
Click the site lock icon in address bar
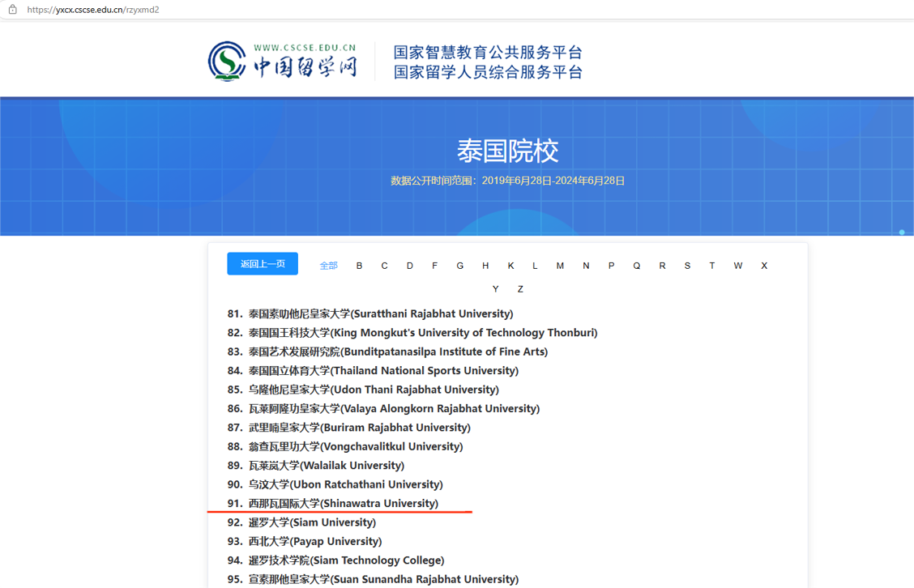click(x=12, y=10)
